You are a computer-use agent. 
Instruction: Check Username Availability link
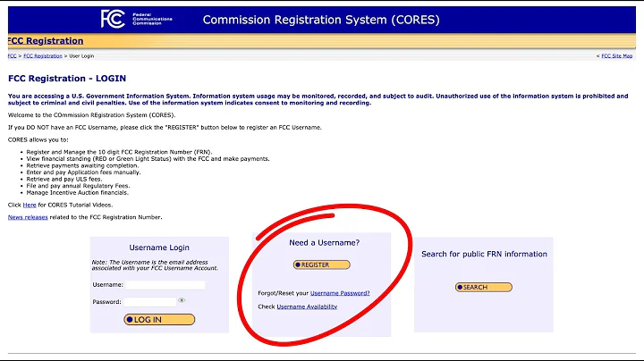[x=307, y=306]
